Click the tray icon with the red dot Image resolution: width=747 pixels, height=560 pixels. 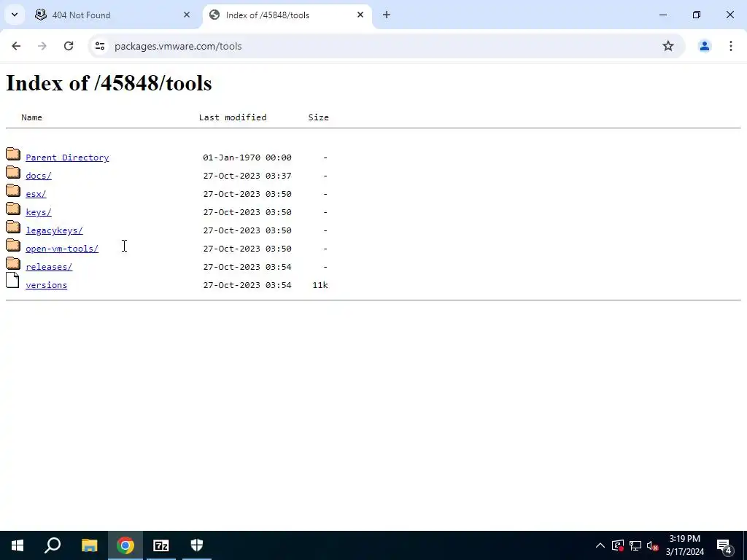[x=617, y=545]
